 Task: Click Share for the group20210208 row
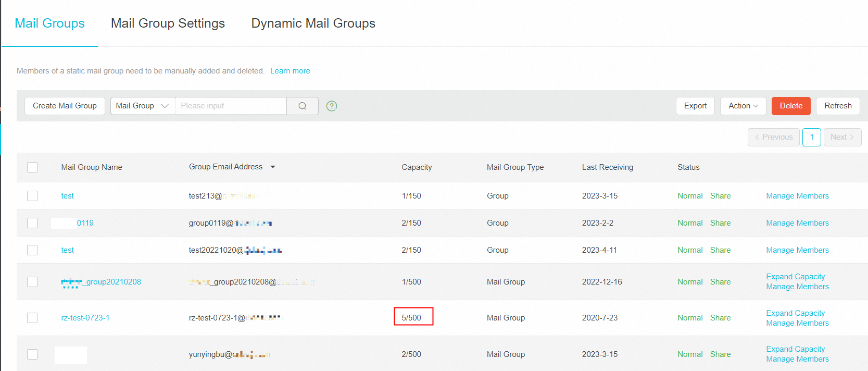(x=721, y=282)
